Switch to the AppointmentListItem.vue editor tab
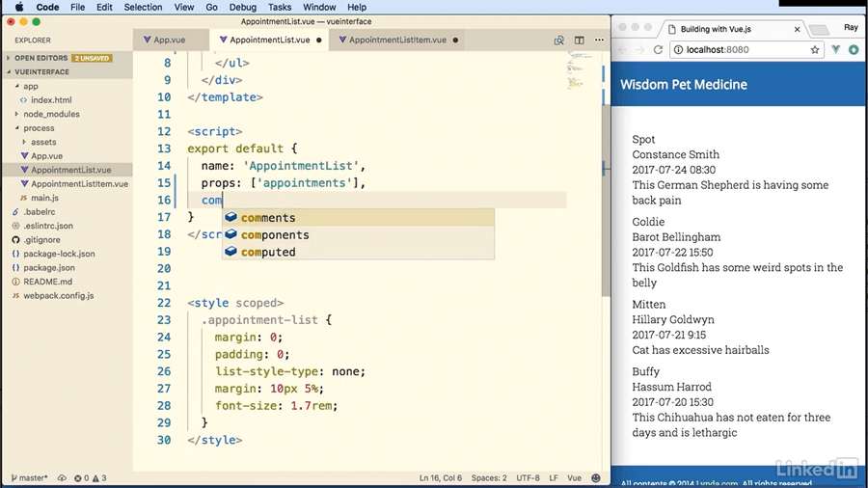Viewport: 868px width, 488px height. [x=397, y=40]
